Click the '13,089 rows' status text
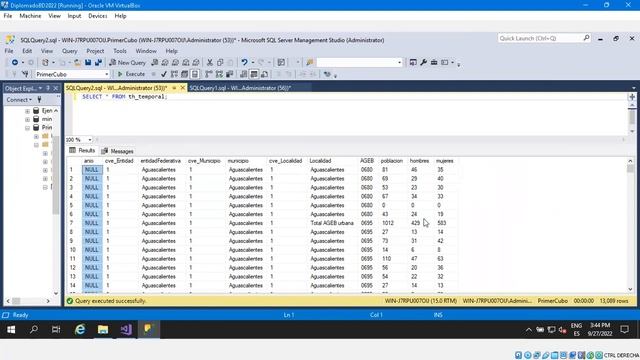640x360 pixels. [614, 301]
